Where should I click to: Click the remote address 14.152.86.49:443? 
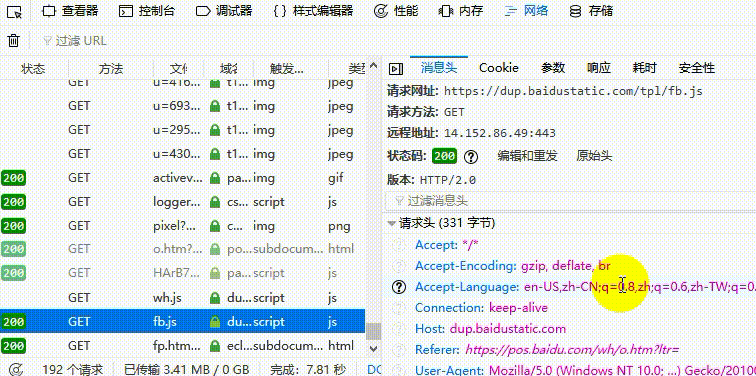500,133
